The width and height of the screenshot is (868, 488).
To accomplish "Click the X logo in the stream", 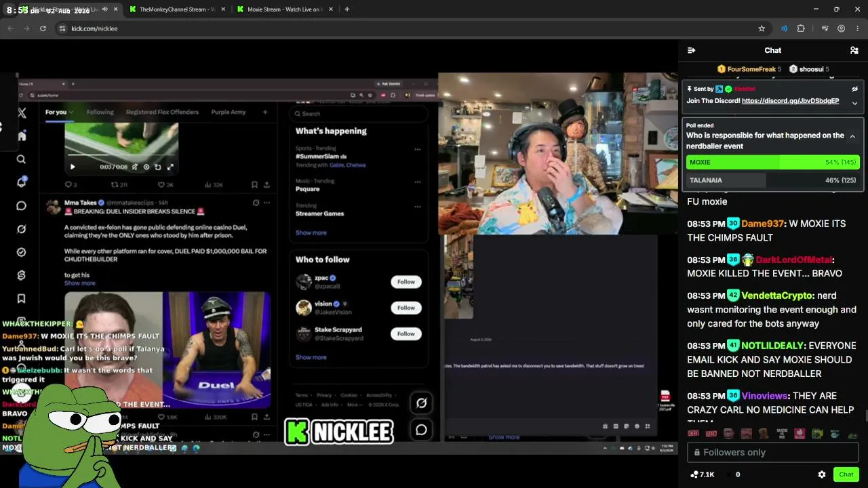I will pos(22,113).
